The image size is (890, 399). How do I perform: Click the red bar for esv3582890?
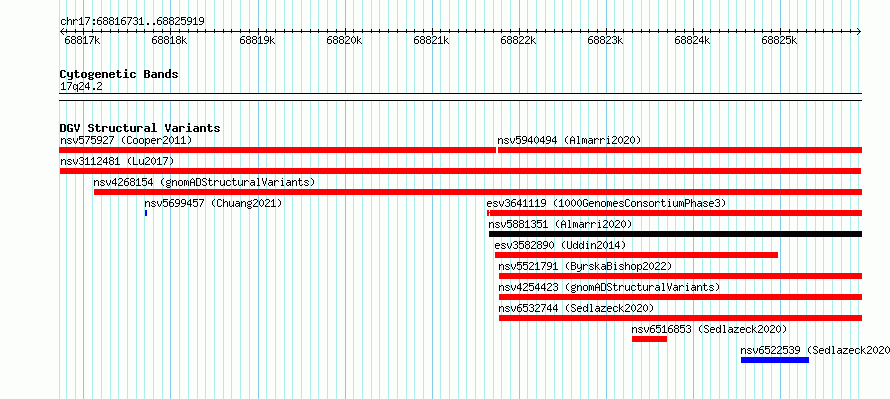click(636, 255)
